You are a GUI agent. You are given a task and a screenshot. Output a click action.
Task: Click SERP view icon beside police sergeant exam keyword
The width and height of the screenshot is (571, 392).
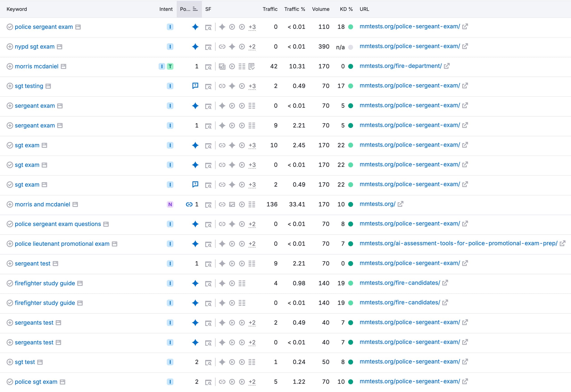pos(78,27)
